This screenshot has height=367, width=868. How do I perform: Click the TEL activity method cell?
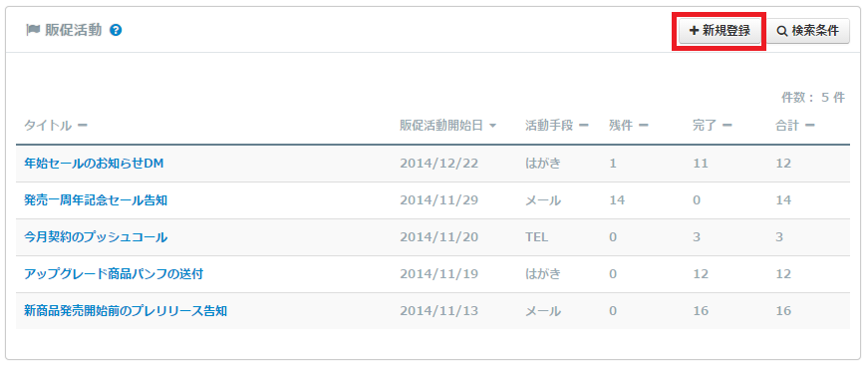(536, 237)
